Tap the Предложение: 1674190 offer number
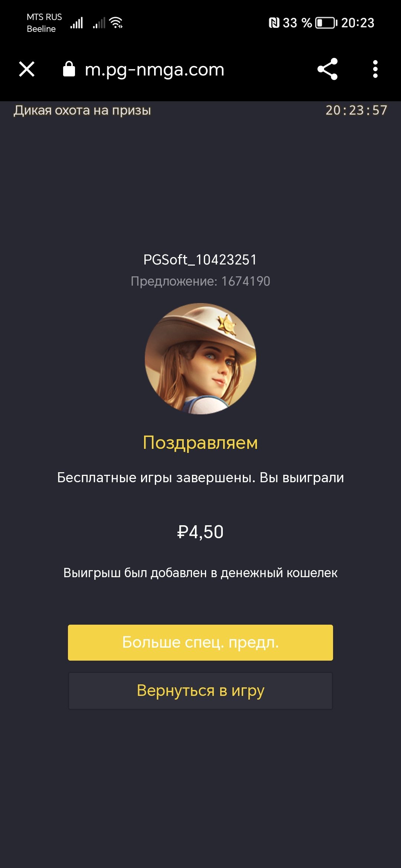The width and height of the screenshot is (401, 868). point(200,281)
